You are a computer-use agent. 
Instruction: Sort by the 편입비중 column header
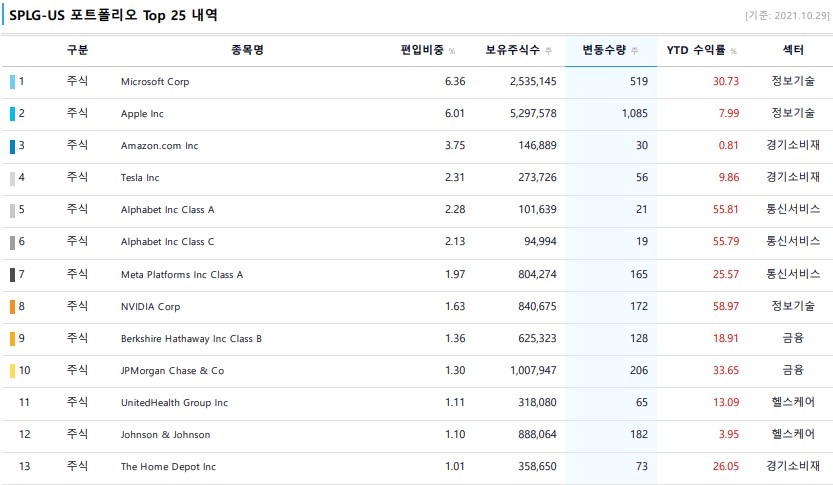click(x=422, y=50)
